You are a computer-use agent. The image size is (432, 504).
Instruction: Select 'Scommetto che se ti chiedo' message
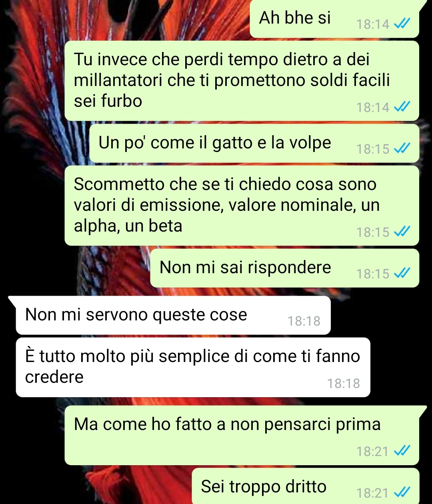point(242,206)
